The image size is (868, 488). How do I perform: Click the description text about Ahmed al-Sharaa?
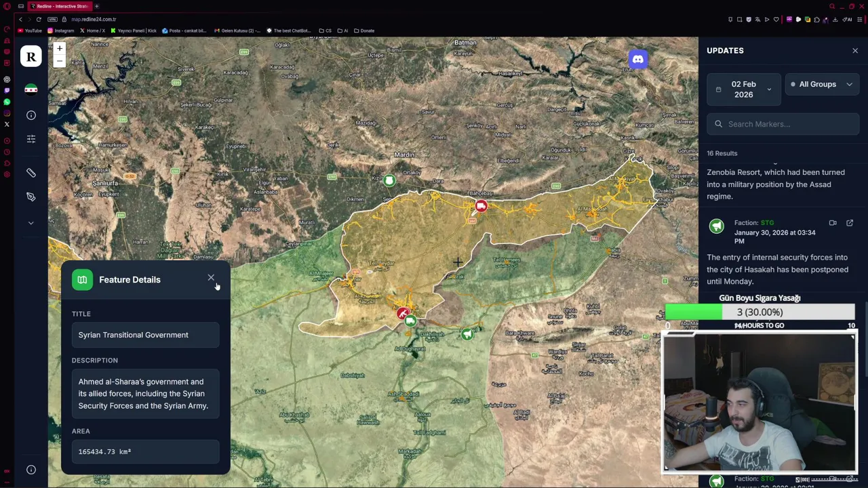point(146,394)
